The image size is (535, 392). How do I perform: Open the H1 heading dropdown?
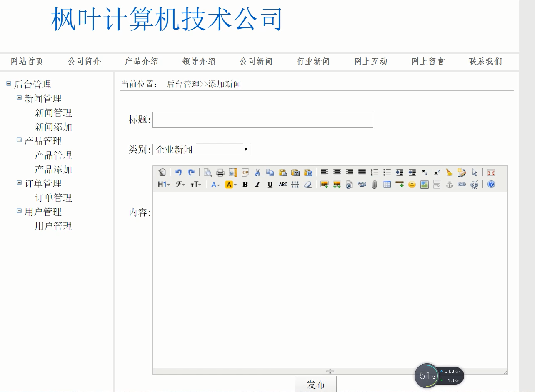(x=163, y=185)
